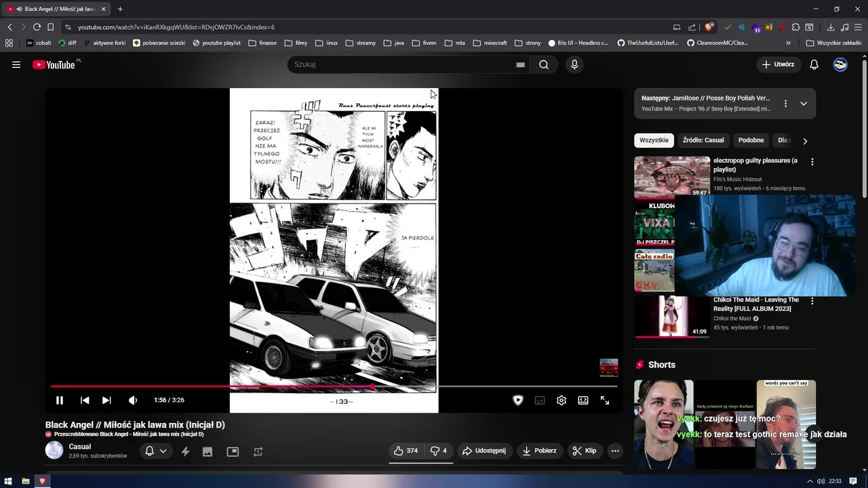The image size is (868, 488).
Task: Click the lightning bolt icon beside channel
Action: (x=185, y=451)
